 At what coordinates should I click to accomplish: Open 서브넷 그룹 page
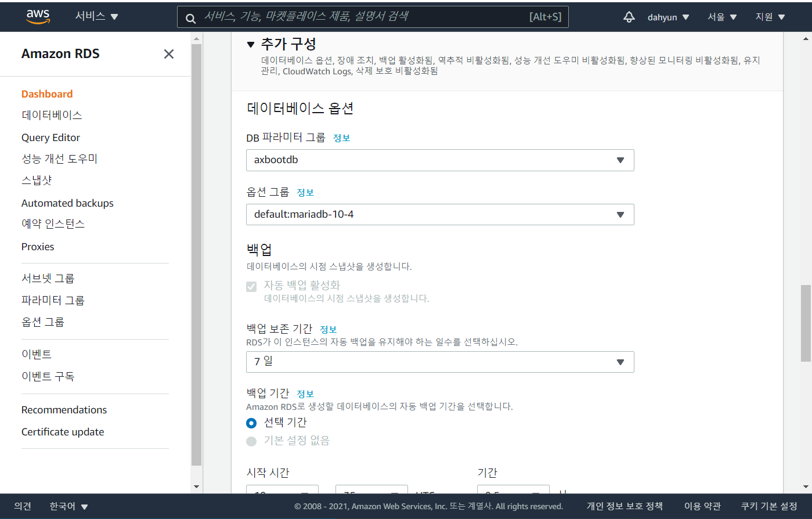click(48, 278)
